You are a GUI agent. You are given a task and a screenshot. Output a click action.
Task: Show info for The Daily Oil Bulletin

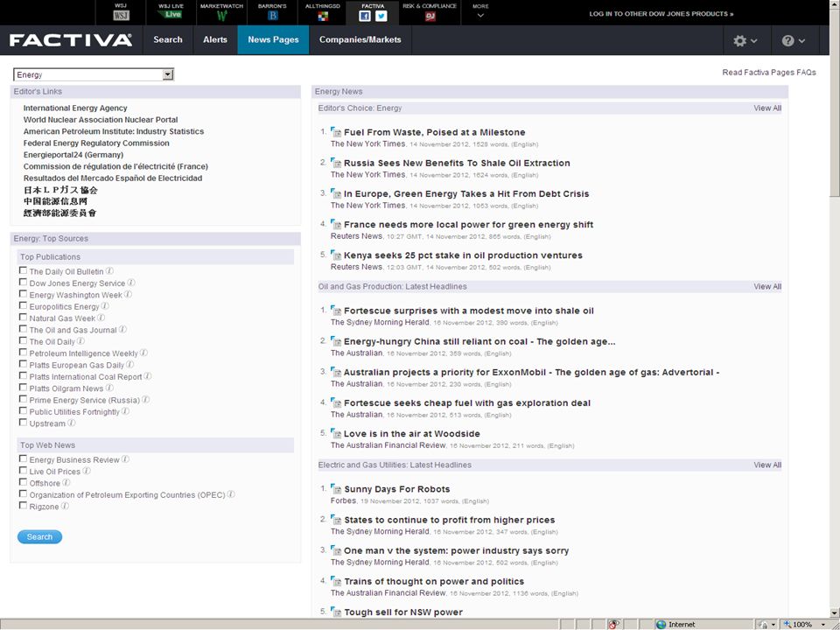point(110,271)
